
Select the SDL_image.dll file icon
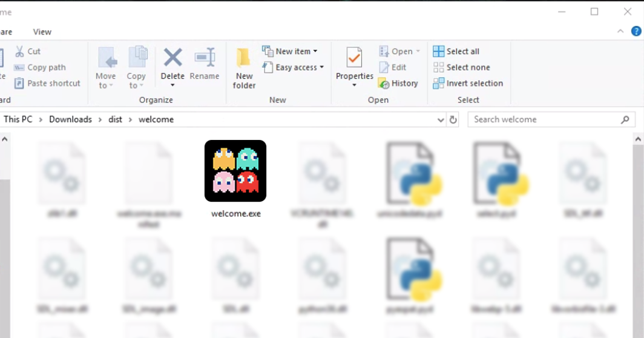[149, 270]
